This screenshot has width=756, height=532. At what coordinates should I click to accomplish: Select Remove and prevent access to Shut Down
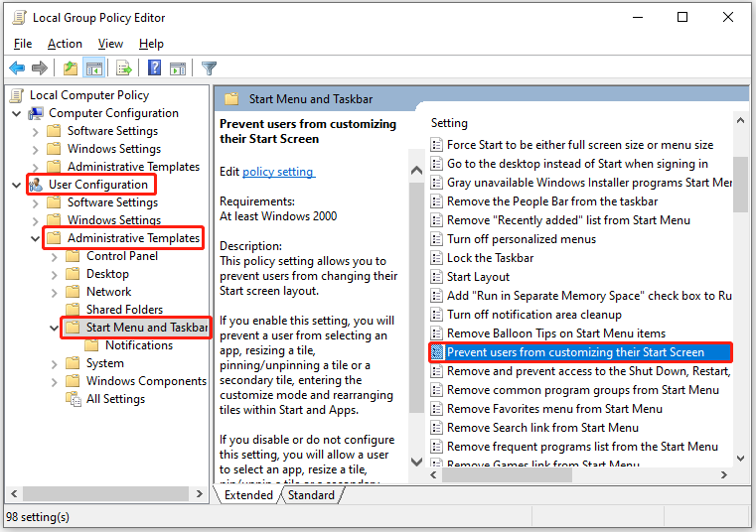coord(589,371)
